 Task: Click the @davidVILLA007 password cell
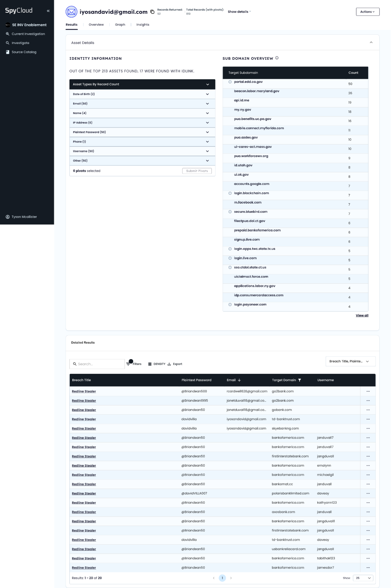click(x=194, y=493)
